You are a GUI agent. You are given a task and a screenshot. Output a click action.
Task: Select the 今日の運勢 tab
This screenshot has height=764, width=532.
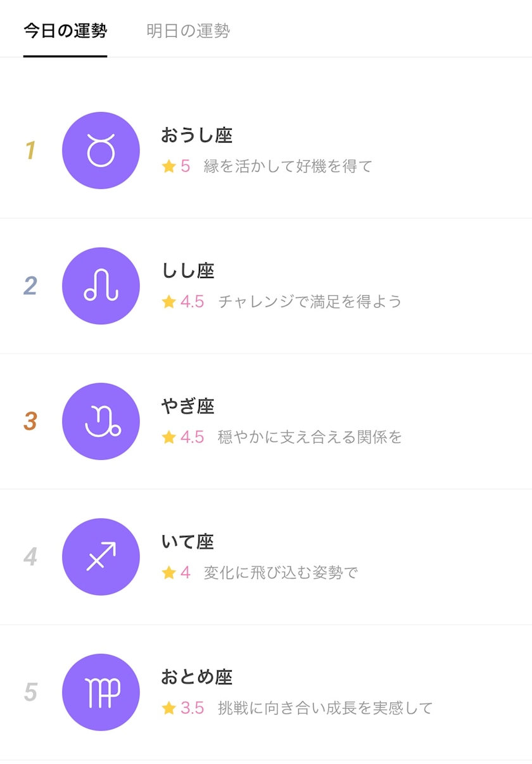pos(65,31)
